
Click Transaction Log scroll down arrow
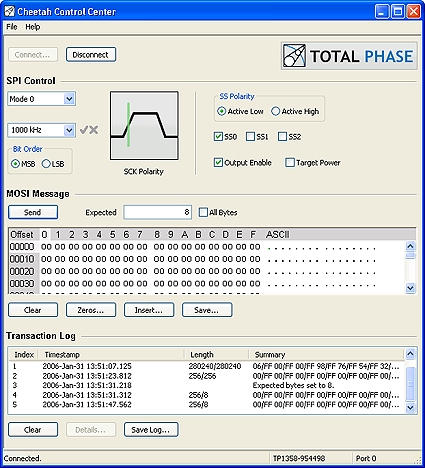(410, 407)
